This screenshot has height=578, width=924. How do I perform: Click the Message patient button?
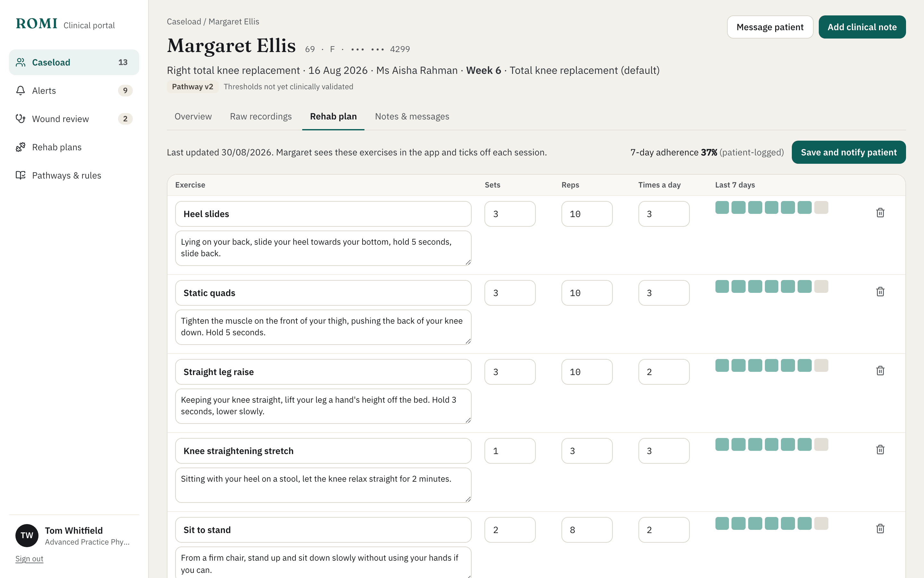(x=770, y=27)
